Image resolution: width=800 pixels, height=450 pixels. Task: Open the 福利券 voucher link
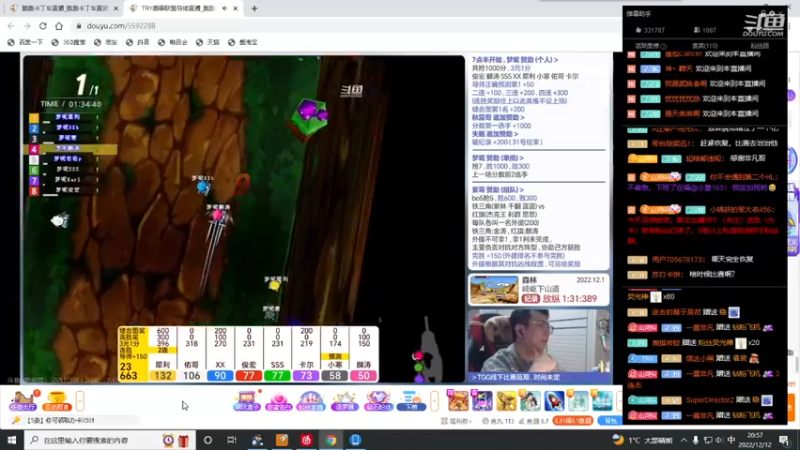[456, 421]
